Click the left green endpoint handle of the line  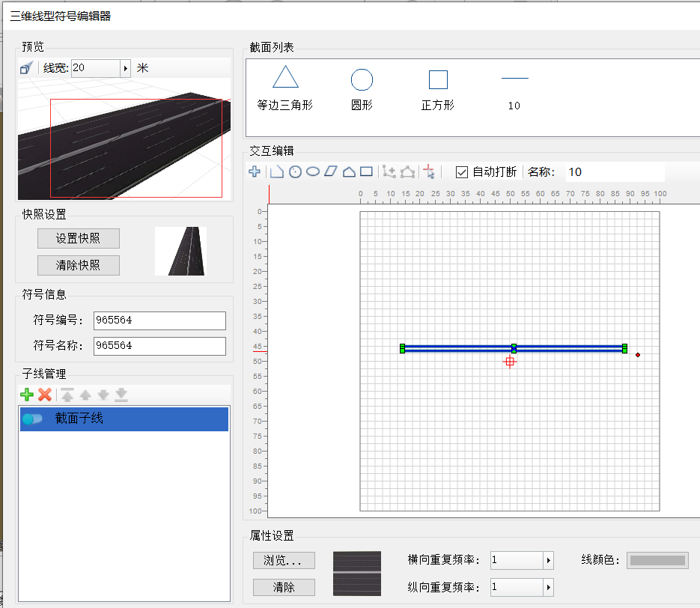tap(402, 349)
